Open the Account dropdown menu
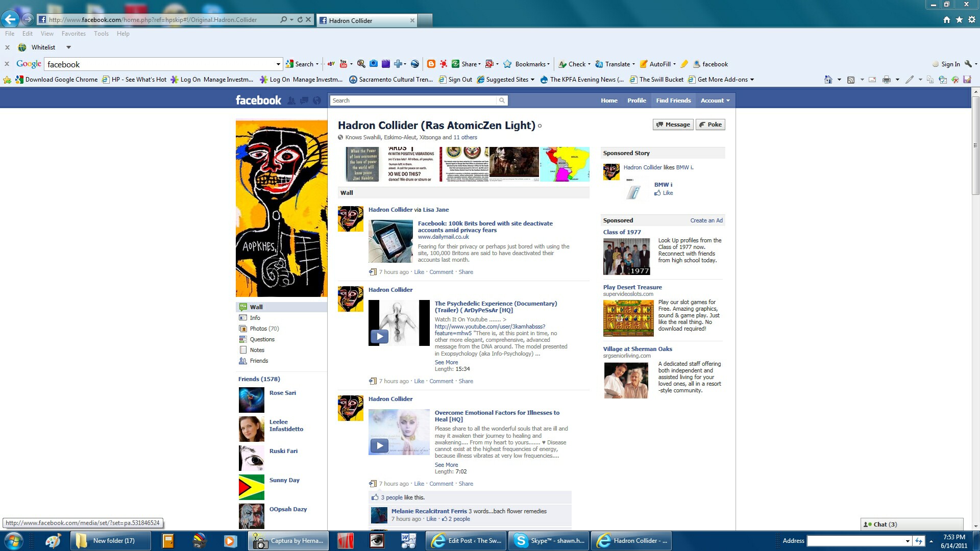 [x=715, y=101]
